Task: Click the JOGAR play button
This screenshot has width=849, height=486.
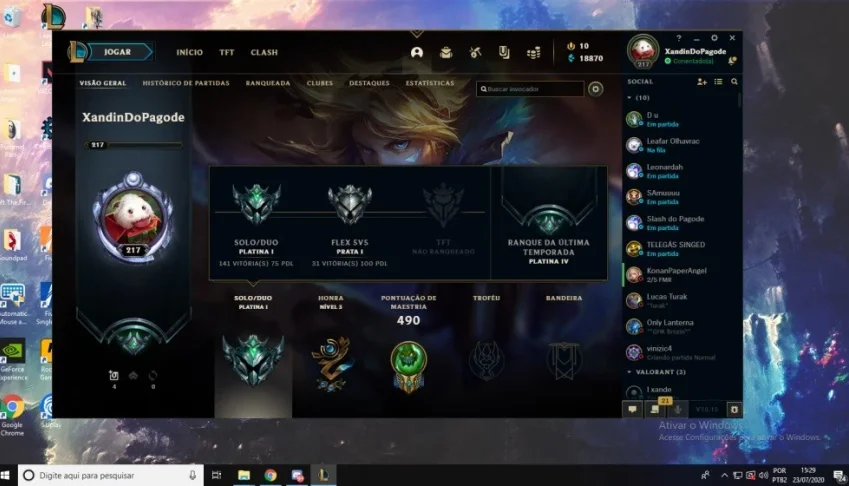Action: tap(120, 52)
